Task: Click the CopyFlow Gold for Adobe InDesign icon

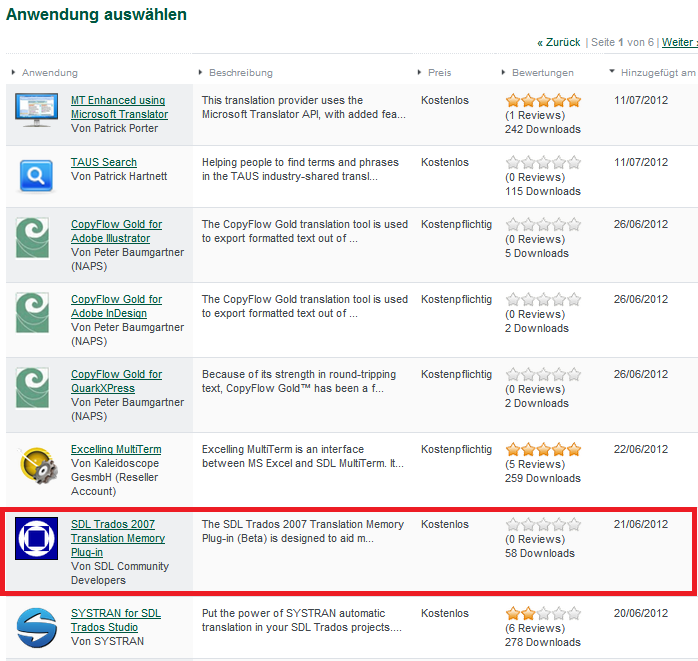Action: (32, 312)
